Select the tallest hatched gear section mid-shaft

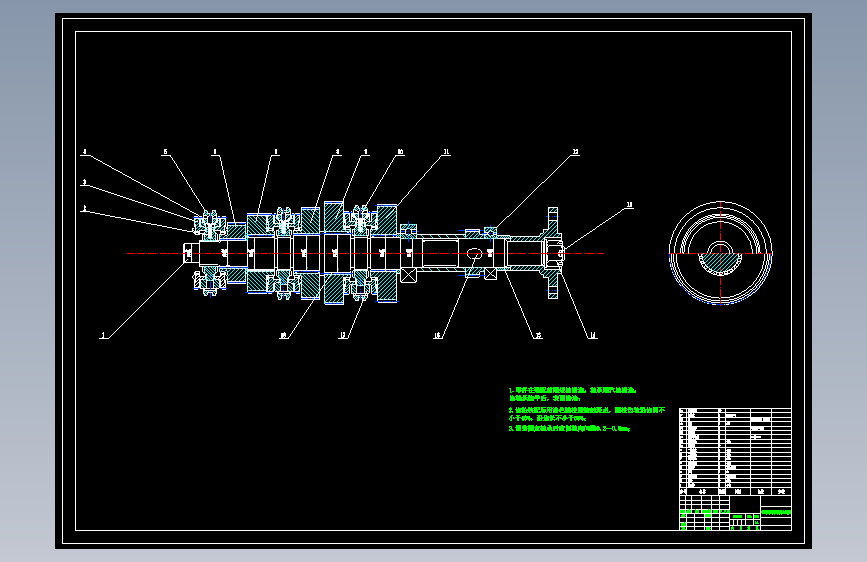pyautogui.click(x=333, y=216)
